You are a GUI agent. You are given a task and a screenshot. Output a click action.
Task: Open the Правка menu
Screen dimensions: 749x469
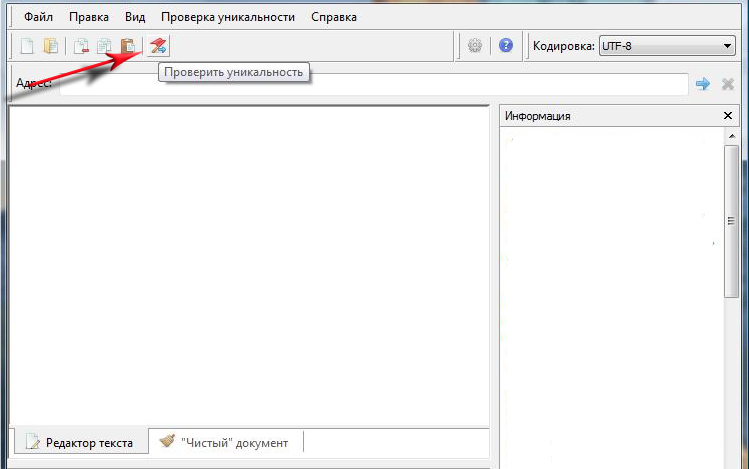coord(89,17)
